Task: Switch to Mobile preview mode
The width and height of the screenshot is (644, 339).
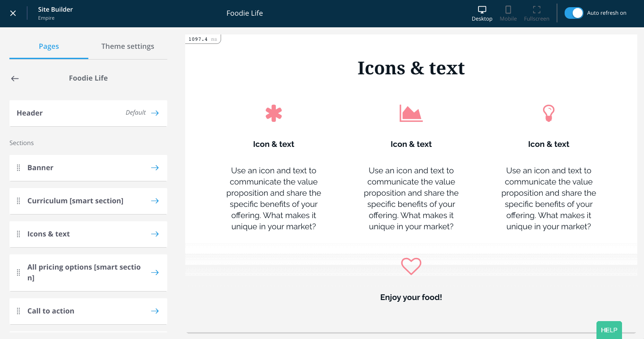Action: pyautogui.click(x=508, y=13)
